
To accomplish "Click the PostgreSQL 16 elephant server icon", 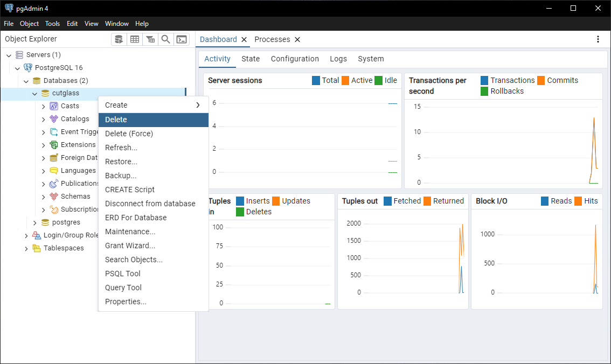I will [28, 68].
